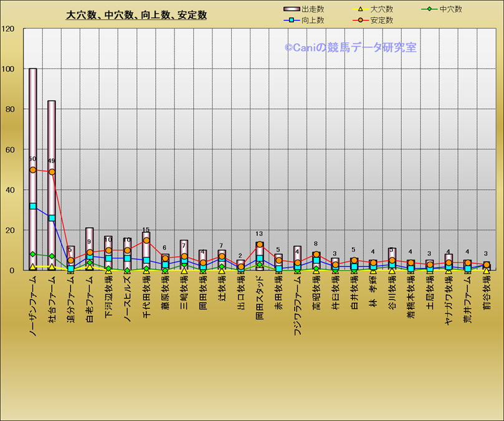The image size is (504, 421).
Task: Click the cyan square marker on 社台ファーム bar
Action: tap(52, 218)
